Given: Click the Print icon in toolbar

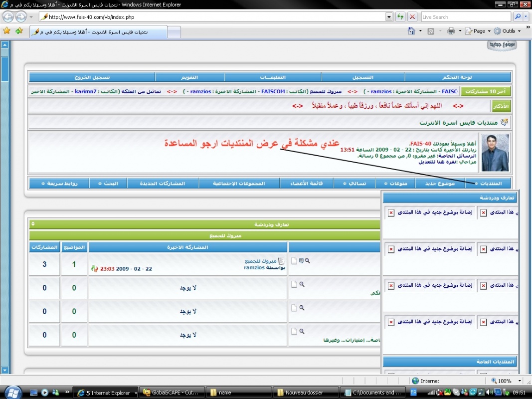Looking at the screenshot, I should pos(451,31).
